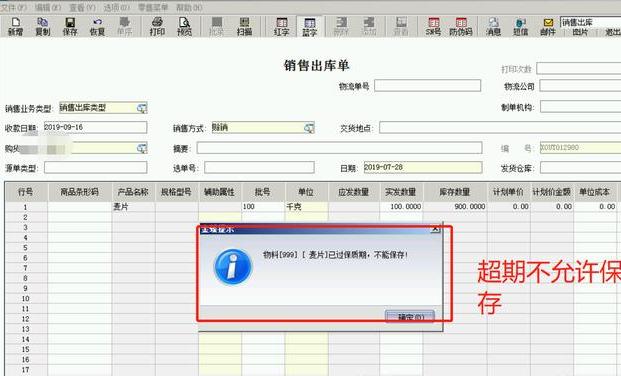Click the 短信 (SMS) toolbar icon
Screen dimensions: 621x376
click(x=521, y=27)
